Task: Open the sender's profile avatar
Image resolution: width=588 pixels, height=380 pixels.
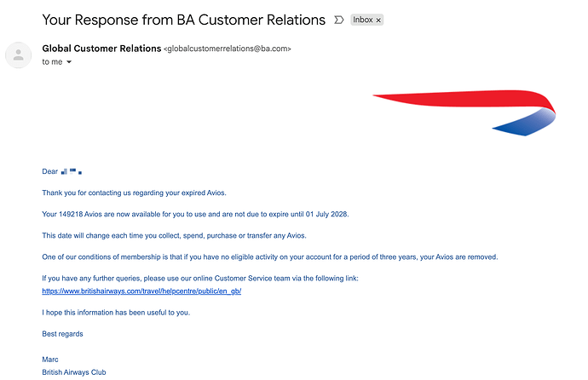Action: tap(17, 55)
